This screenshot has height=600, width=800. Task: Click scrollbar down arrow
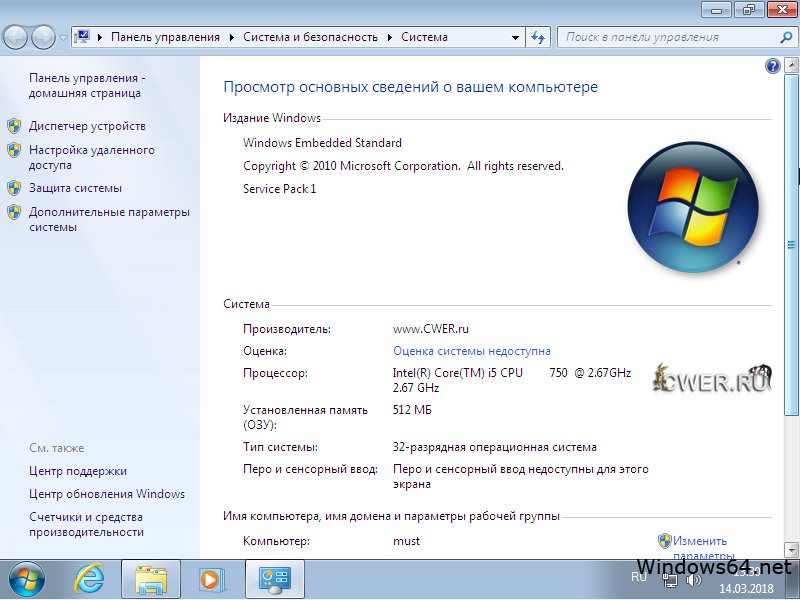[791, 550]
